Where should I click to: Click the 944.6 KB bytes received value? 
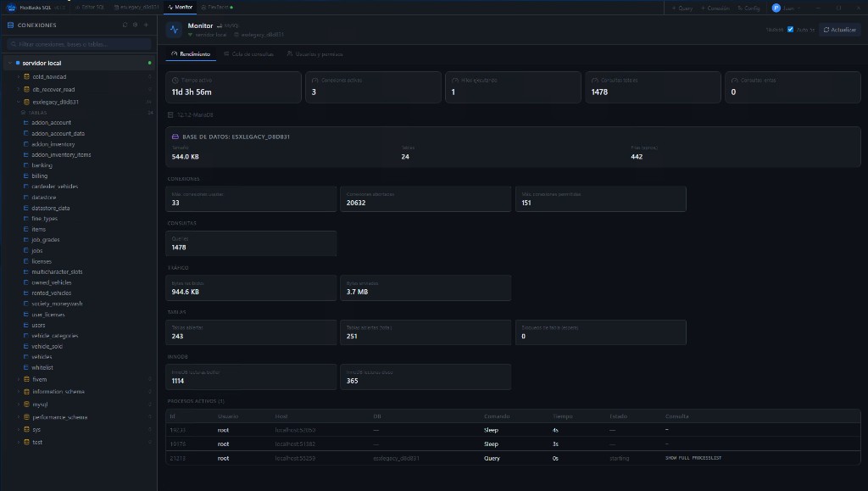point(185,292)
